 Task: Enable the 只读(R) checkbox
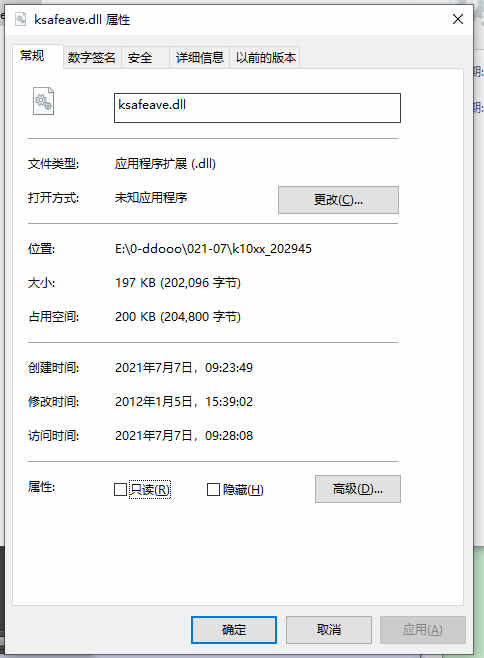pos(120,489)
